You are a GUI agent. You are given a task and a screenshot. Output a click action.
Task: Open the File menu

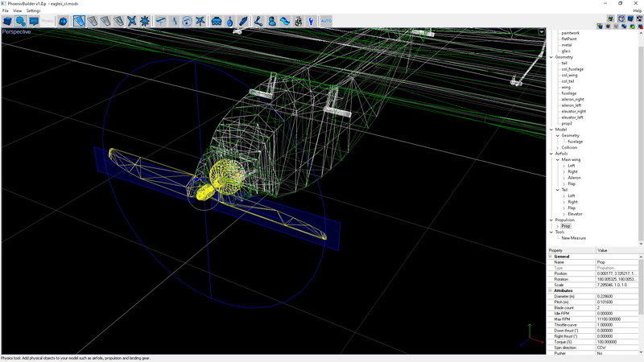pyautogui.click(x=5, y=10)
